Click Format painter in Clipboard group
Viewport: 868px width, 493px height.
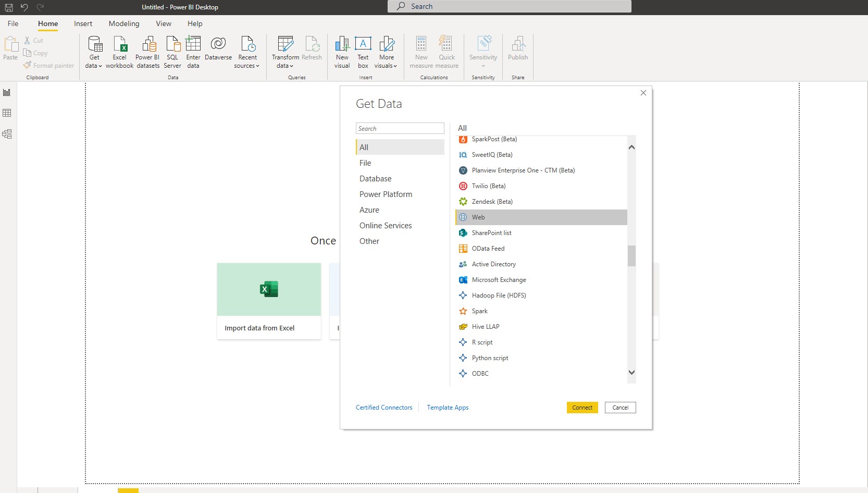point(49,66)
